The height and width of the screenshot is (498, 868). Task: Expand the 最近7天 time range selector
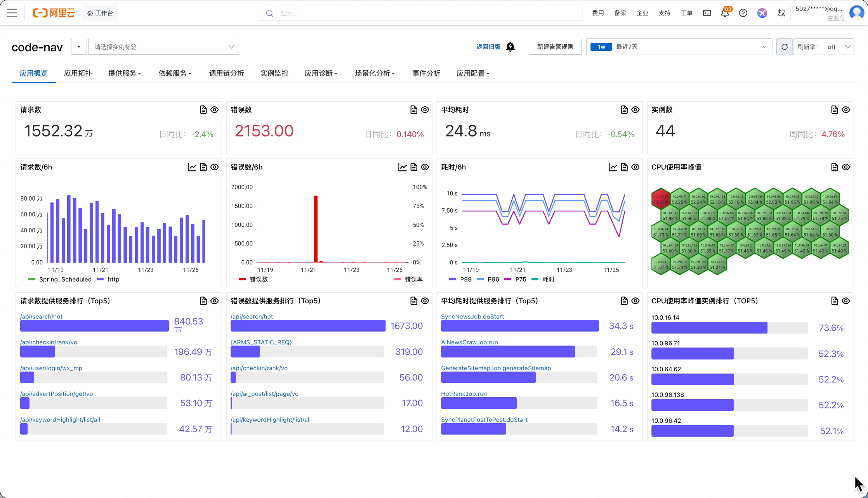679,47
